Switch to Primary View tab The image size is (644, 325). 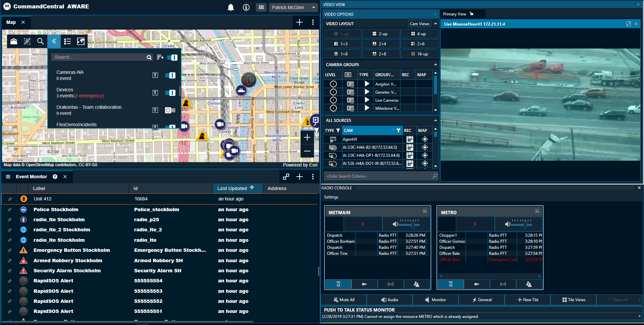point(454,14)
